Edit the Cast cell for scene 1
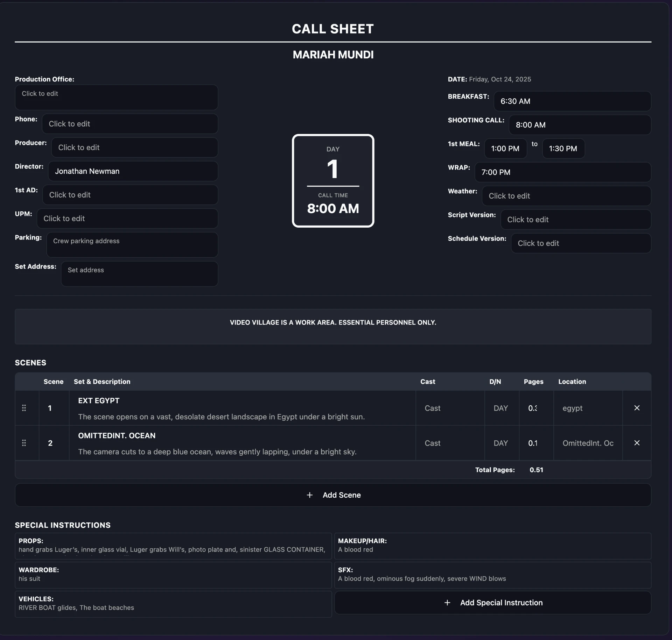672x640 pixels. (x=450, y=408)
